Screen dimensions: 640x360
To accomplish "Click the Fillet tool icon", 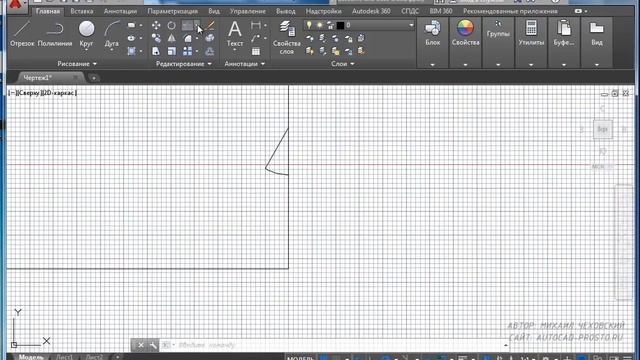I will 187,38.
